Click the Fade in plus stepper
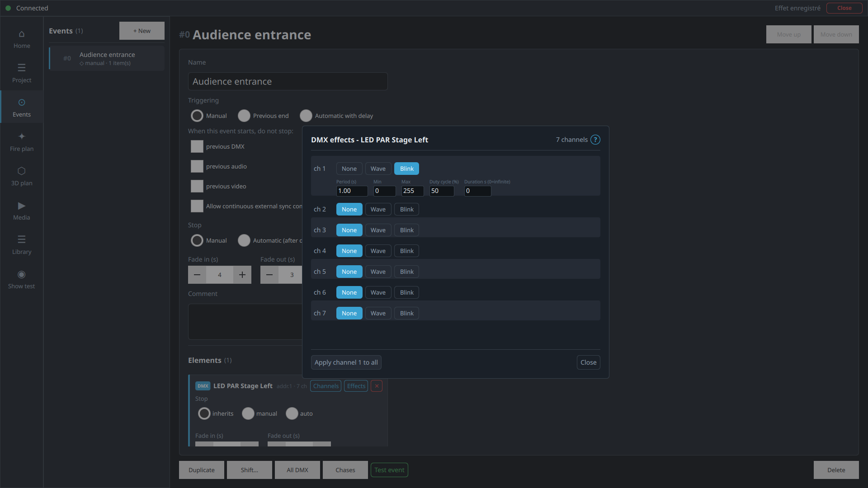Screen dimensions: 868x488 point(242,275)
